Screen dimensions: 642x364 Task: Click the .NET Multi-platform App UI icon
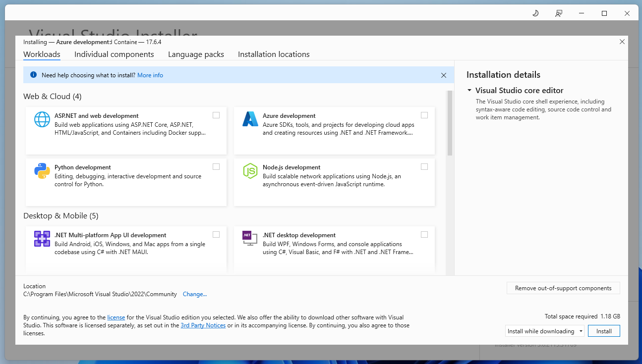[42, 239]
